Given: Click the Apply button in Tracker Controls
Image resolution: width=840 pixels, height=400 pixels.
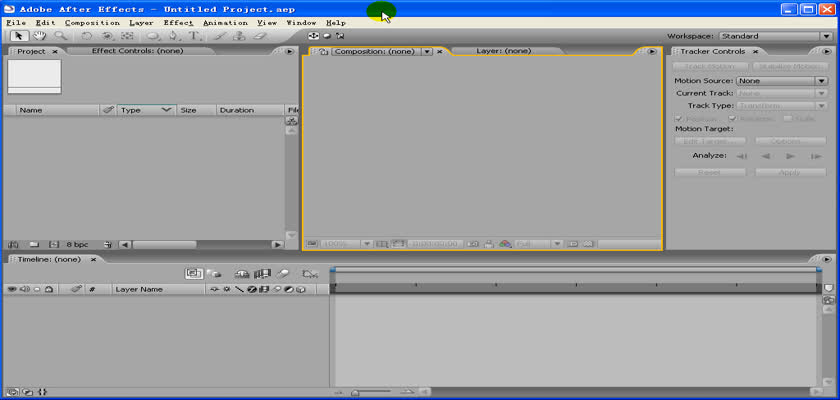Looking at the screenshot, I should (x=791, y=172).
